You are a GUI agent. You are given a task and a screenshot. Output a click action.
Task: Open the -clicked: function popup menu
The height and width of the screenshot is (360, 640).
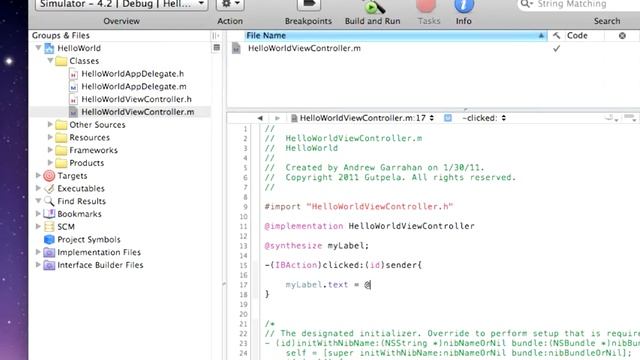point(484,118)
